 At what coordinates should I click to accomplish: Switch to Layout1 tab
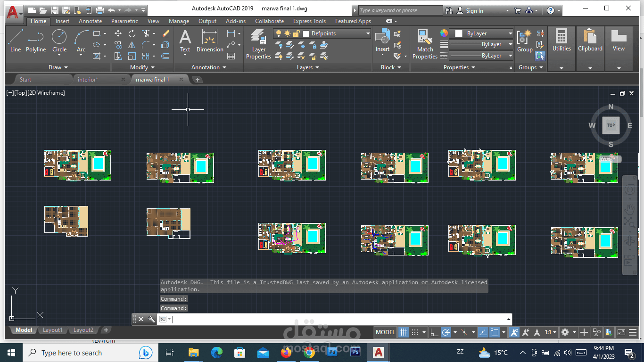(52, 330)
